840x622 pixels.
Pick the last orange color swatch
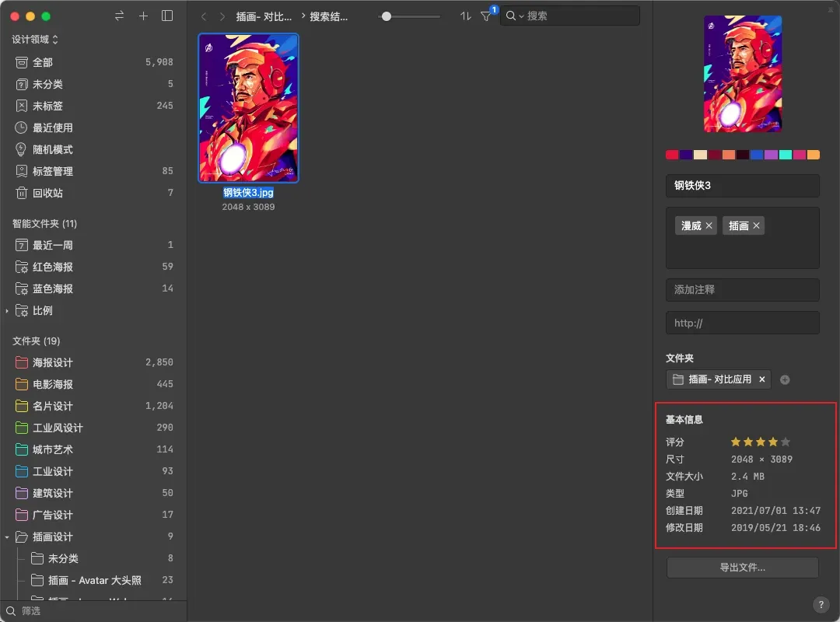[x=814, y=155]
